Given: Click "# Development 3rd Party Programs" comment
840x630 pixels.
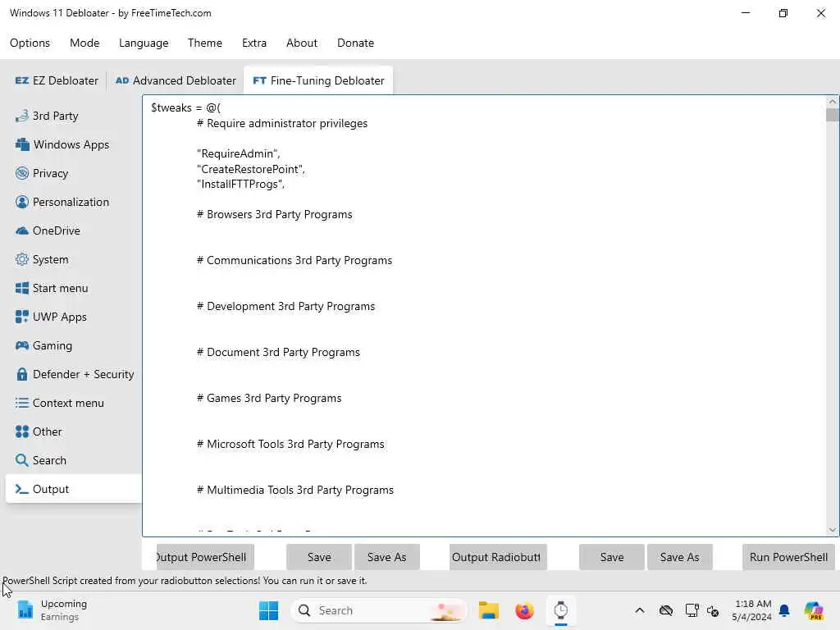Looking at the screenshot, I should (x=285, y=307).
